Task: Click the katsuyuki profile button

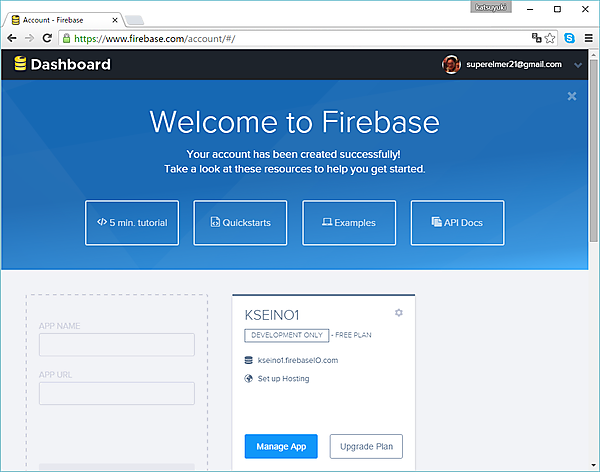Action: tap(491, 7)
